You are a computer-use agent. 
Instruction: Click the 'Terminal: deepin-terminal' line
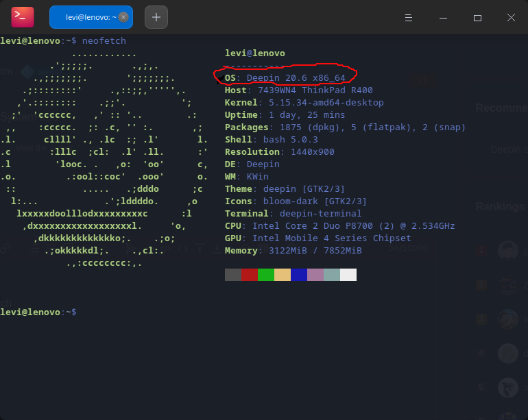(x=293, y=214)
